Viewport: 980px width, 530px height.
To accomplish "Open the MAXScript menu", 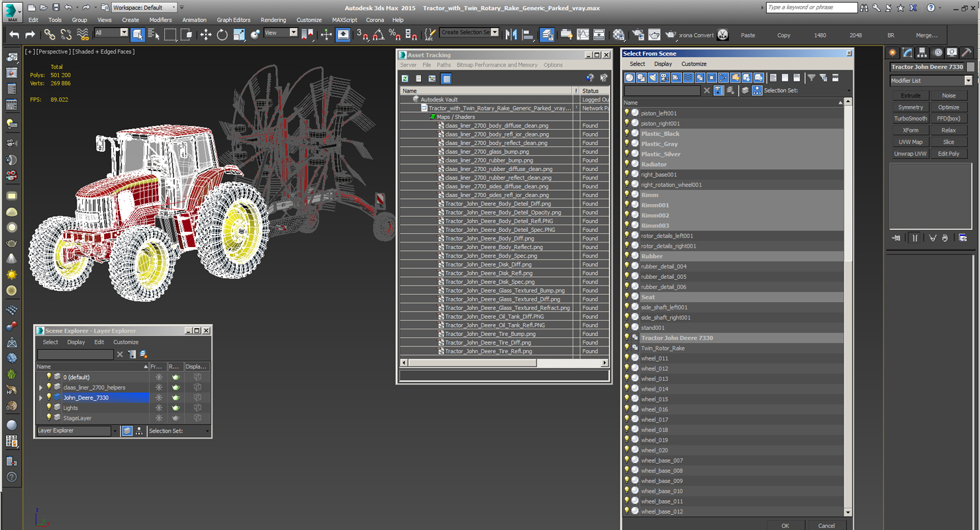I will 344,20.
